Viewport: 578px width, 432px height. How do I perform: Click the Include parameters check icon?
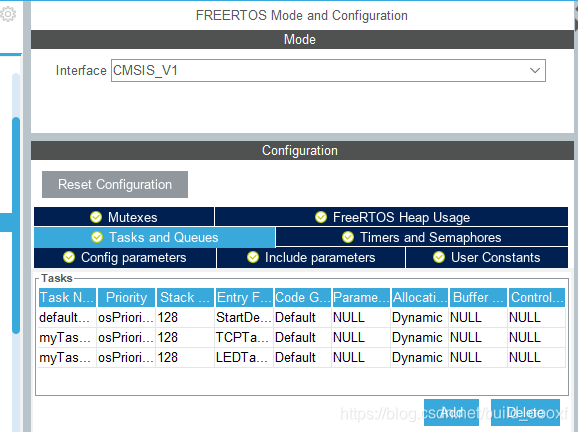click(x=253, y=257)
